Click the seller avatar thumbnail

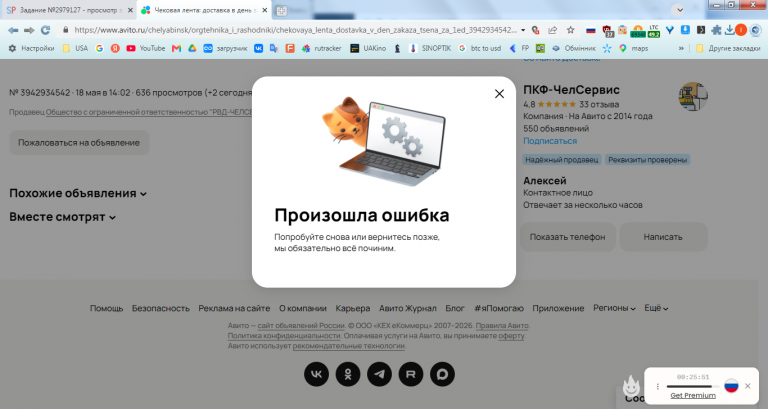pyautogui.click(x=693, y=96)
